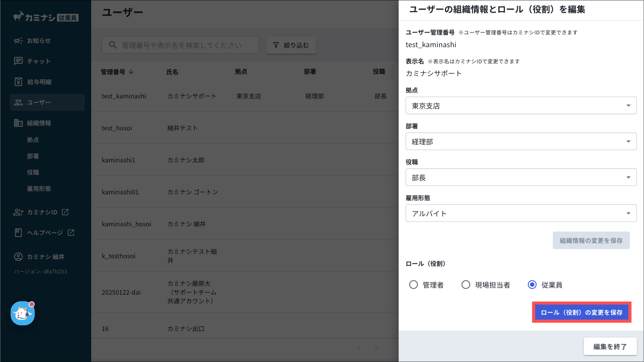Open the 拠点 dropdown showing 東京支店

pos(521,105)
